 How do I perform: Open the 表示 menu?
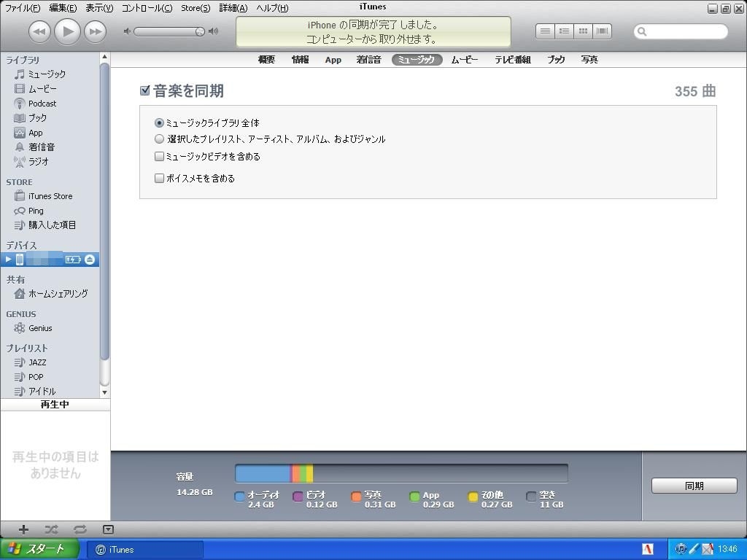coord(99,8)
